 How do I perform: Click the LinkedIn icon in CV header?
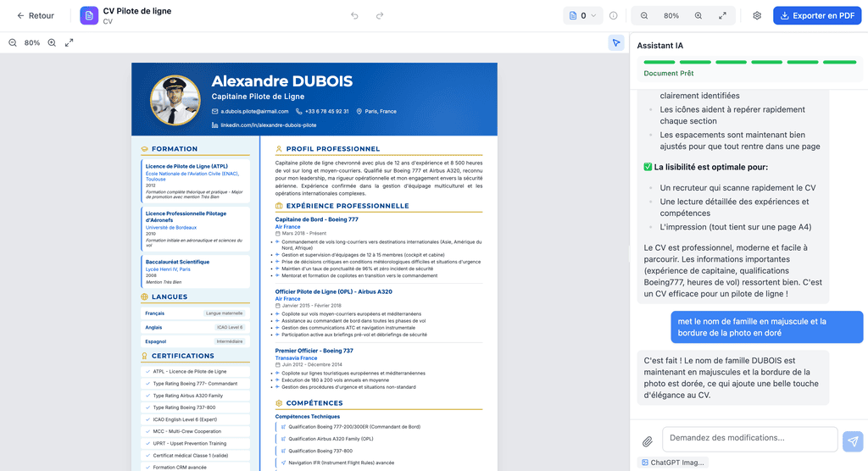(214, 125)
